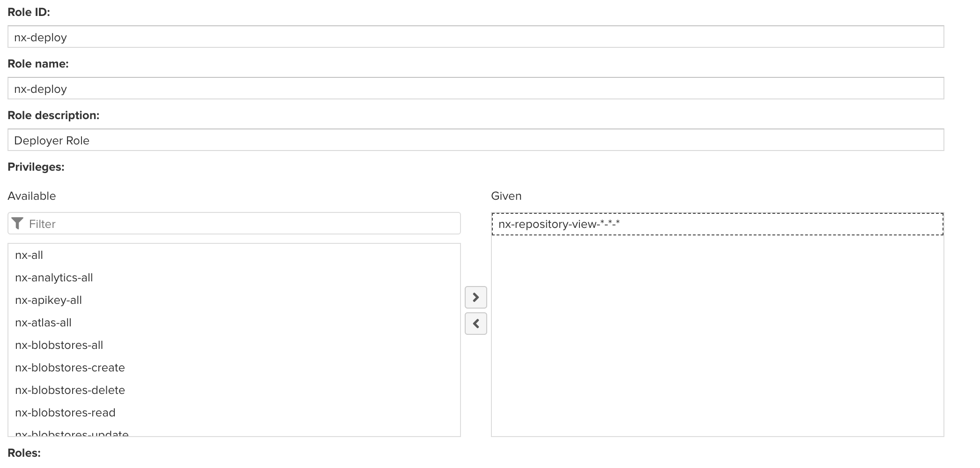Highlight the nx-blobstores-create privilege

point(70,368)
